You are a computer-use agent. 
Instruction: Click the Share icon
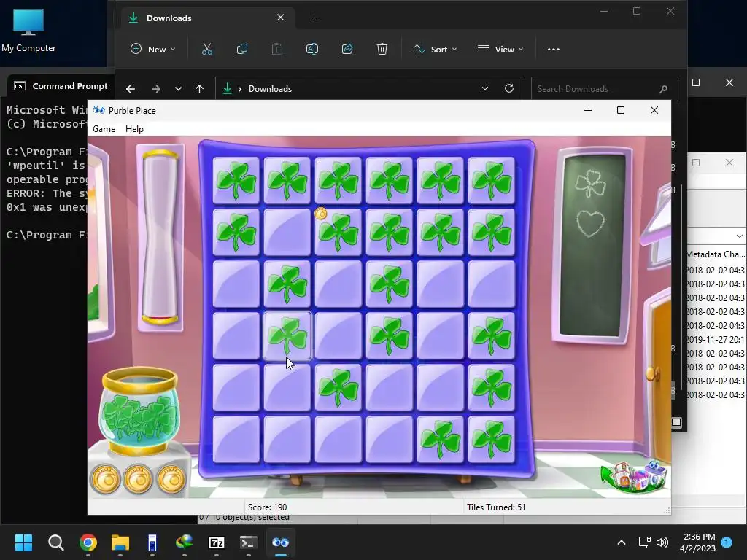pyautogui.click(x=347, y=49)
